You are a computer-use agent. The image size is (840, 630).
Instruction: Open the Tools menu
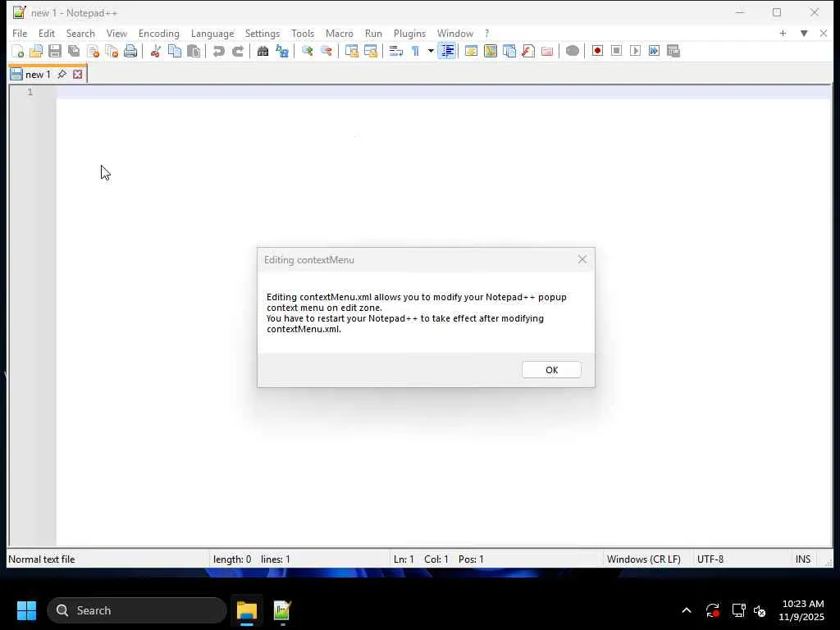(x=303, y=33)
